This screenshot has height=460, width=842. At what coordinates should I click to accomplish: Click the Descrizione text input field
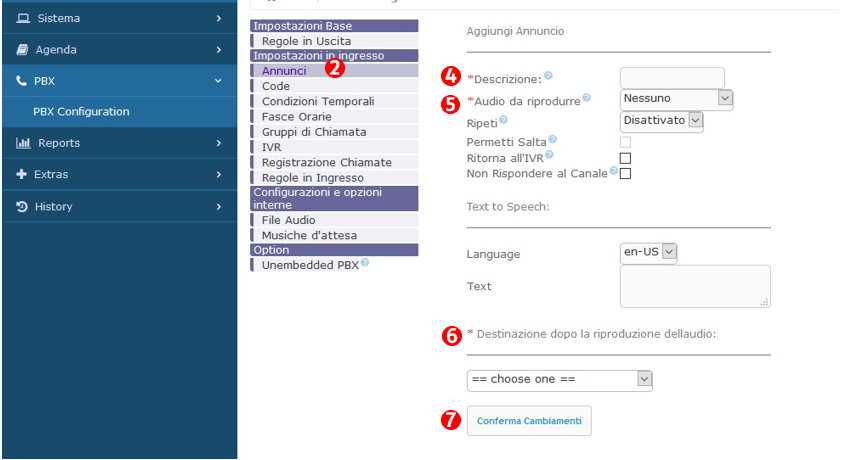(x=671, y=77)
